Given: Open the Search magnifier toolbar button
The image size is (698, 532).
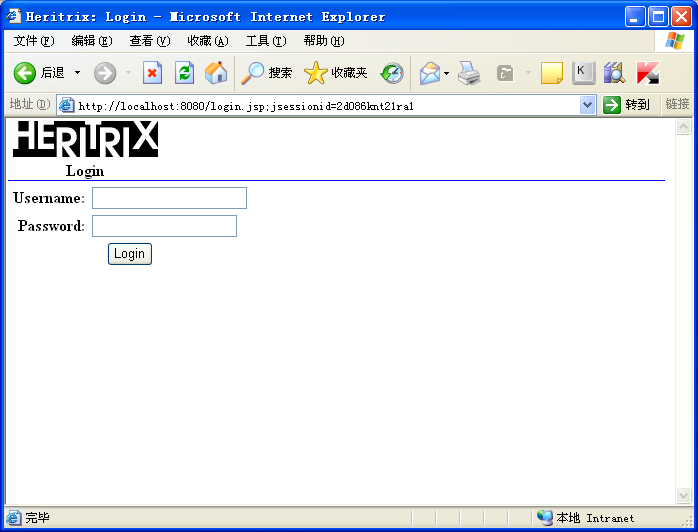Looking at the screenshot, I should pos(266,73).
